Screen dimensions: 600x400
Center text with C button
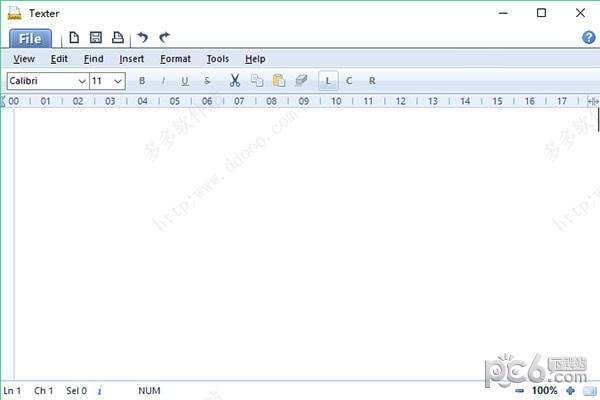coord(349,81)
